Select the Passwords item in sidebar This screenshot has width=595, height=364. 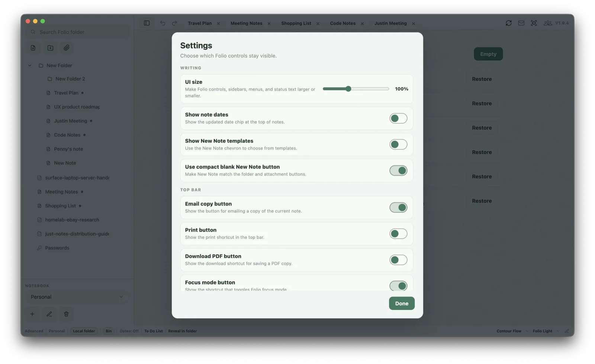[x=57, y=248]
